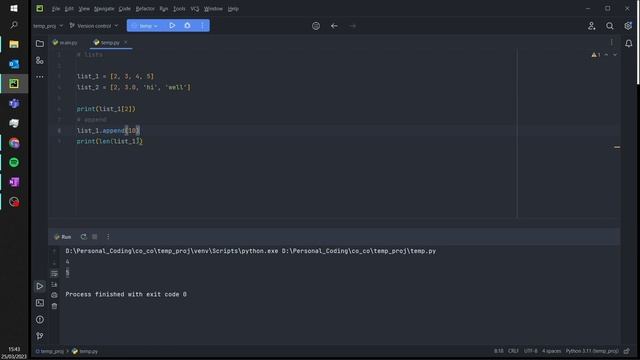Click the stop button in Run panel
Viewport: 640px width, 360px height.
click(x=95, y=237)
